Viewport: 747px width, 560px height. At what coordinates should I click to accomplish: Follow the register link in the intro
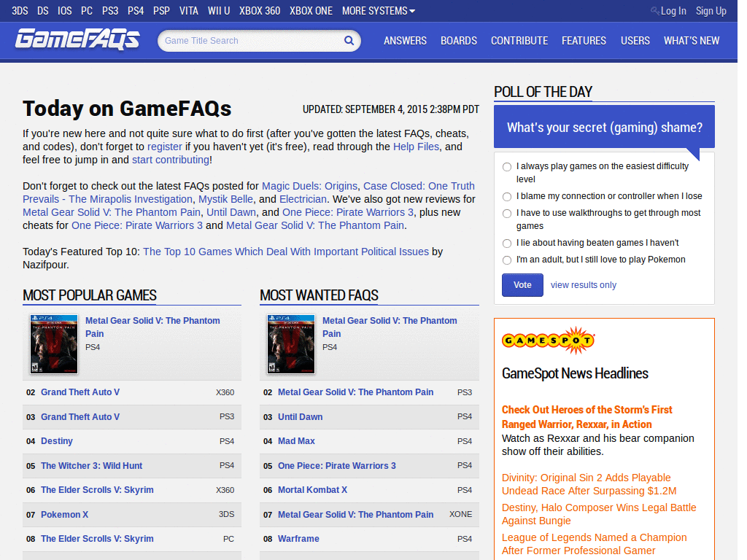coord(165,147)
